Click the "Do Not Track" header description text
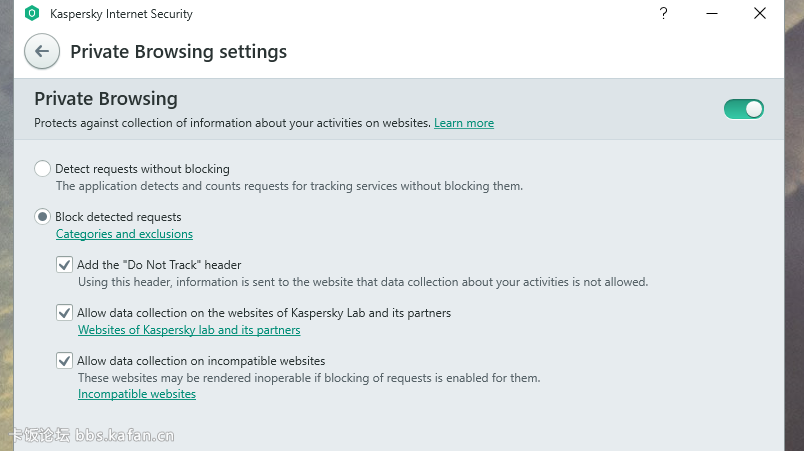Image resolution: width=804 pixels, height=451 pixels. click(x=363, y=282)
